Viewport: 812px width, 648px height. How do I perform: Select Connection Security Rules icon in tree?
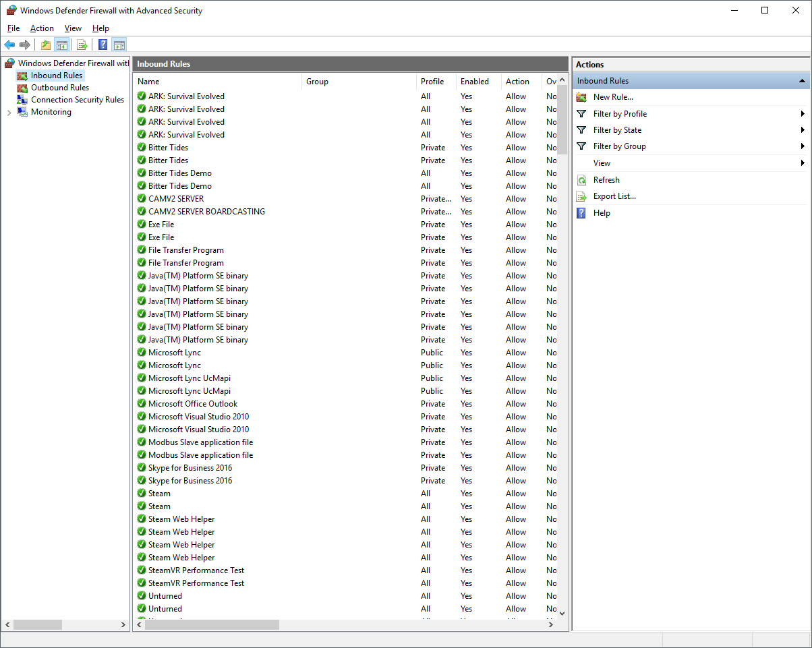[22, 100]
